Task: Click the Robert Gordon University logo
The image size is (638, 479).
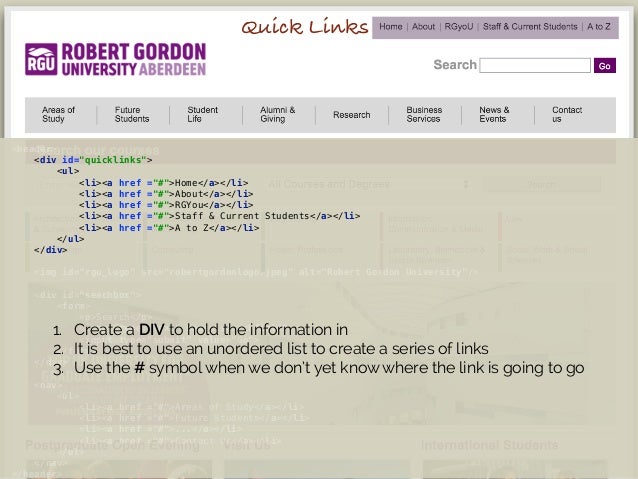Action: tap(116, 59)
